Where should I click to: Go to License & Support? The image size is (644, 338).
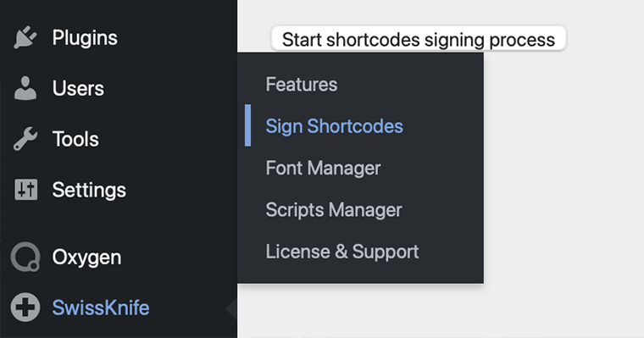[x=342, y=252]
